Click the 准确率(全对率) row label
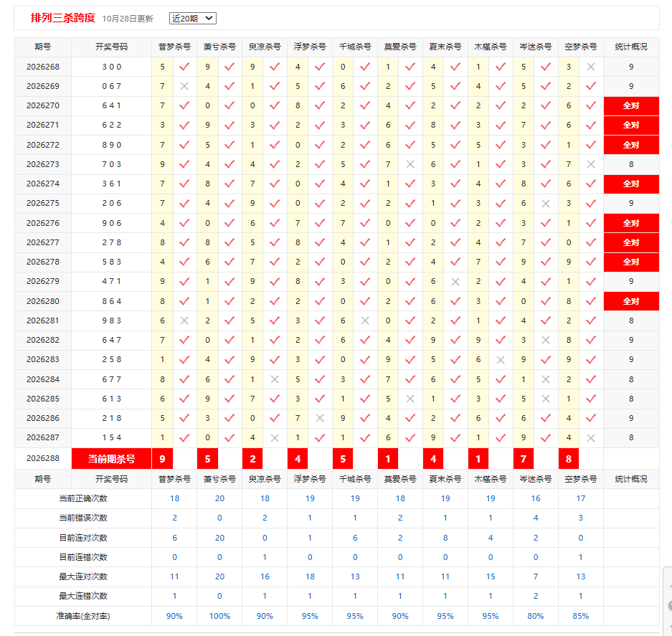The height and width of the screenshot is (636, 672). [83, 616]
